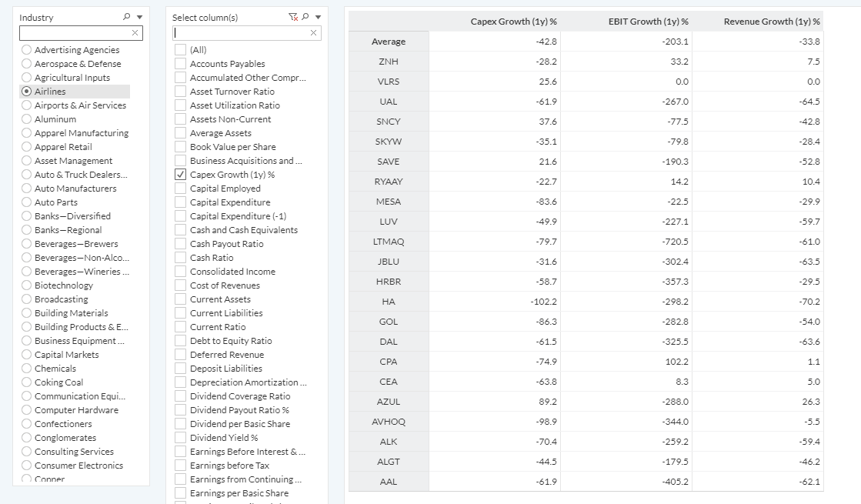Enable the Dividend Yield % column checkbox
This screenshot has width=861, height=504.
180,437
